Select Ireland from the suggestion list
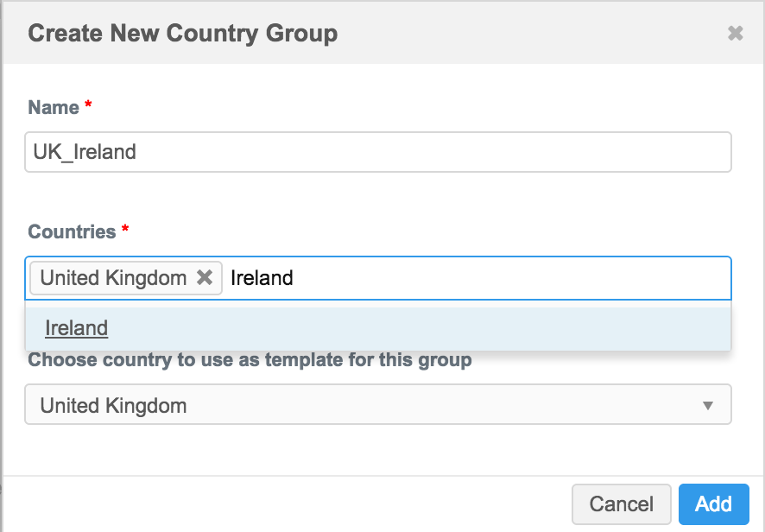Viewport: 765px width, 532px height. click(77, 328)
